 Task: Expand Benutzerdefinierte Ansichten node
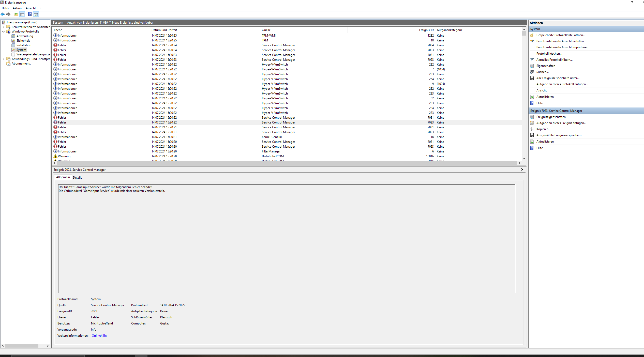[3, 27]
